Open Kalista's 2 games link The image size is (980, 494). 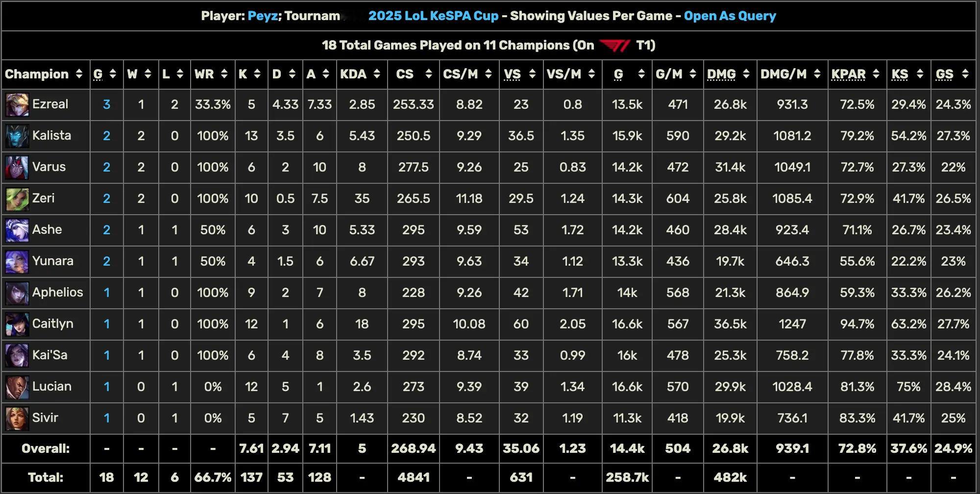pos(106,136)
